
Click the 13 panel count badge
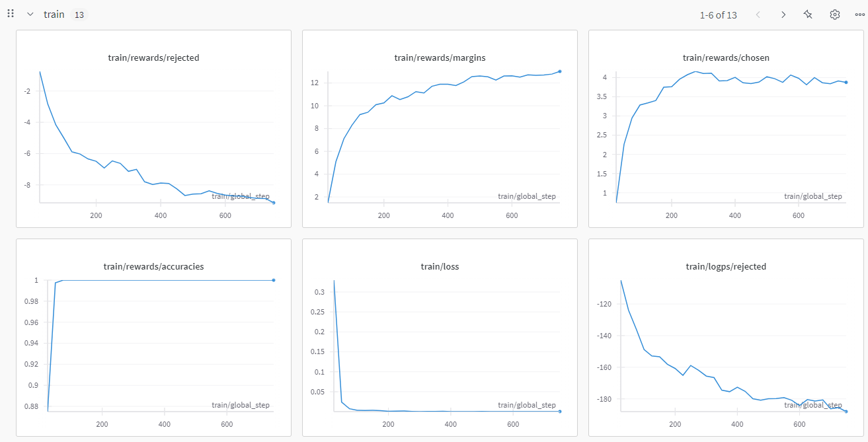(x=79, y=15)
